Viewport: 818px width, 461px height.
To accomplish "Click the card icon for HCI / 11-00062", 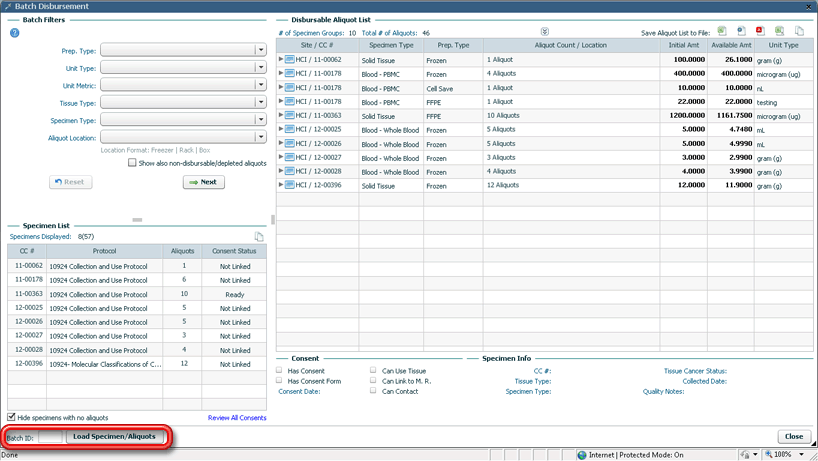I will click(x=290, y=59).
